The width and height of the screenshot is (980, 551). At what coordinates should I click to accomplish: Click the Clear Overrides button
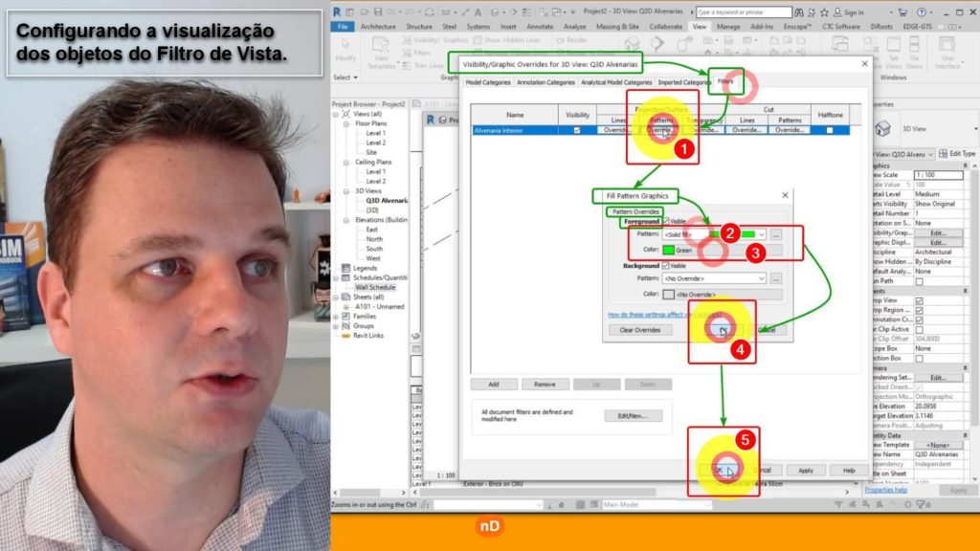[x=639, y=329]
